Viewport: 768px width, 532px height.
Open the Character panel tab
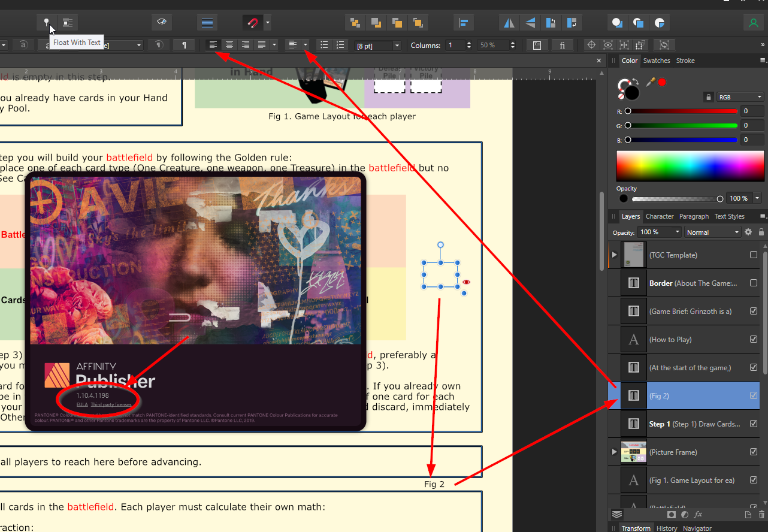pyautogui.click(x=660, y=216)
